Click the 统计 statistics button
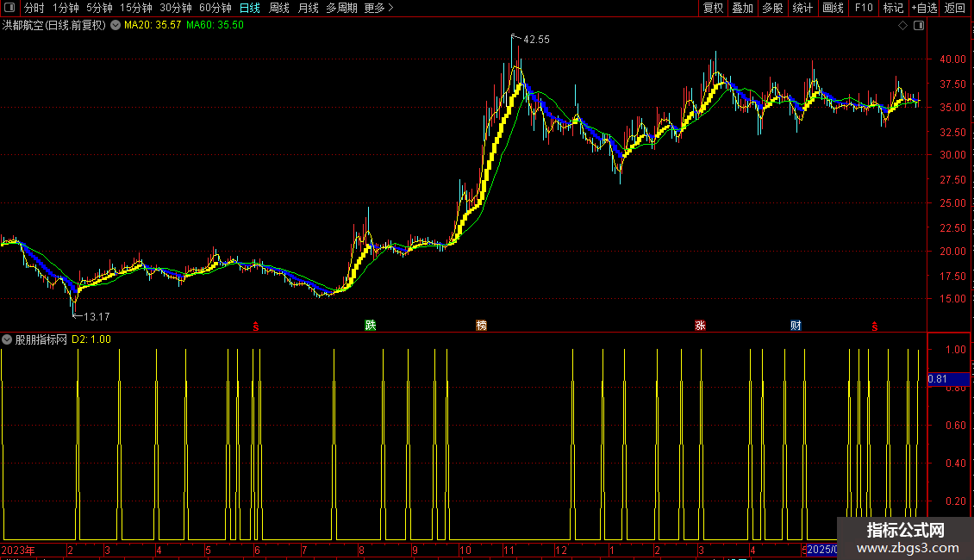 point(802,8)
